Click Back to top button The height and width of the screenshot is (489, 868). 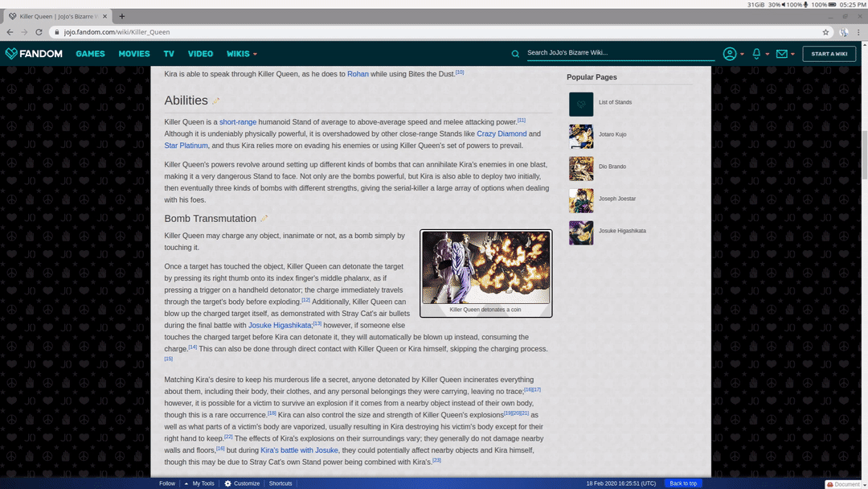pyautogui.click(x=683, y=483)
